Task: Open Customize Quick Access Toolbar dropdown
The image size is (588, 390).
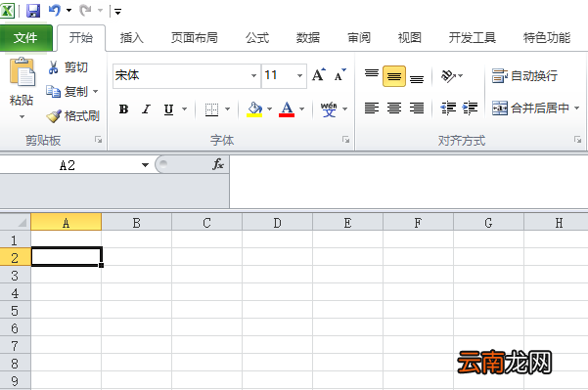Action: click(117, 12)
